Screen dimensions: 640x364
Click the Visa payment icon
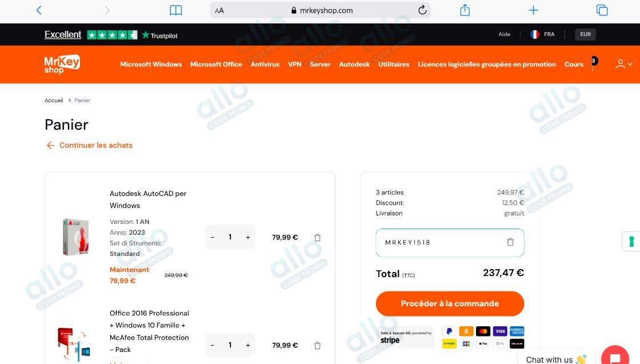pos(500,331)
